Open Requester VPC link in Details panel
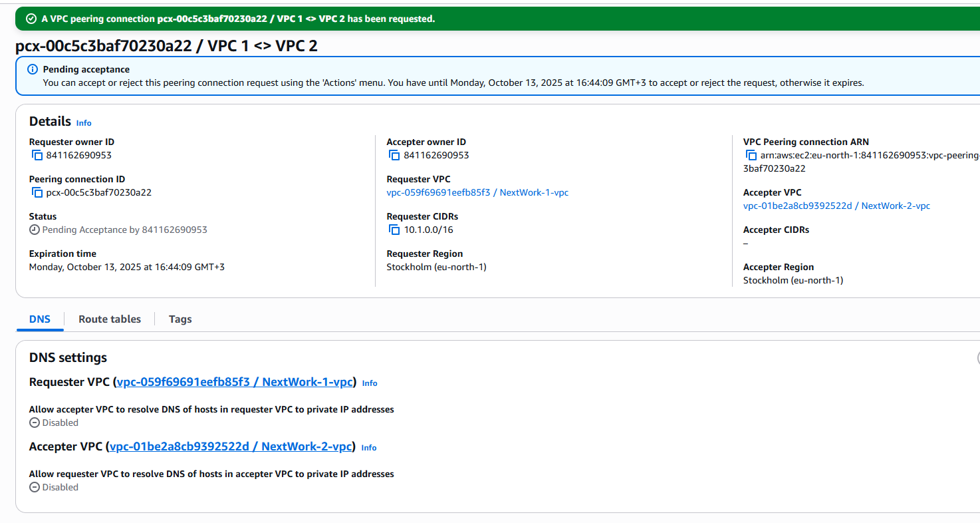Screen dimensions: 980x523 [x=477, y=192]
